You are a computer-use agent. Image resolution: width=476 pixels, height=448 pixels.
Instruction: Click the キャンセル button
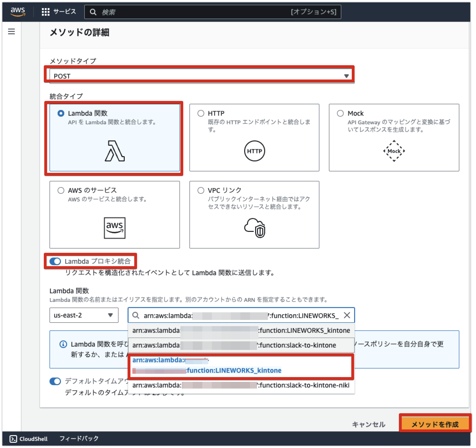[x=368, y=424]
